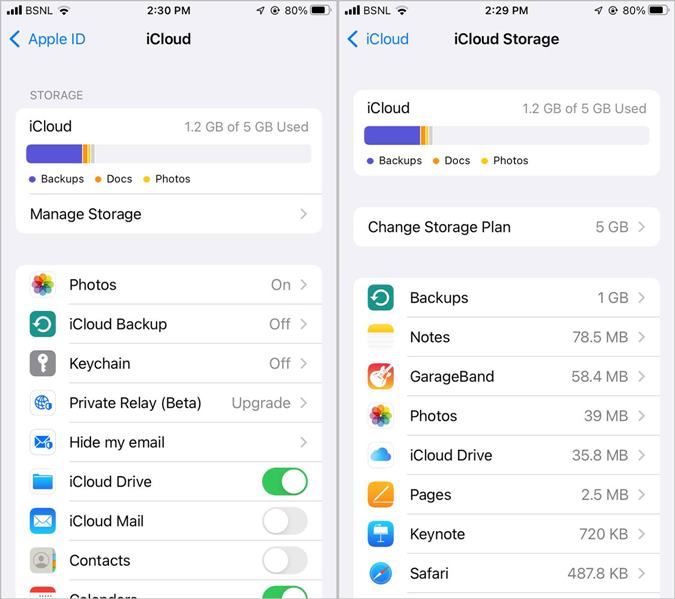Tap the Keynote app icon
675x599 pixels.
click(x=381, y=534)
